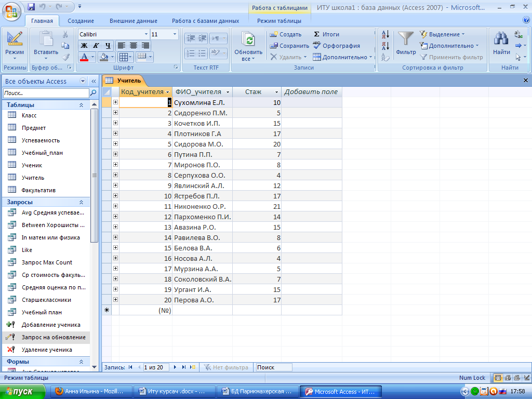Switch to Design view status icon
The height and width of the screenshot is (399, 532).
(x=527, y=378)
